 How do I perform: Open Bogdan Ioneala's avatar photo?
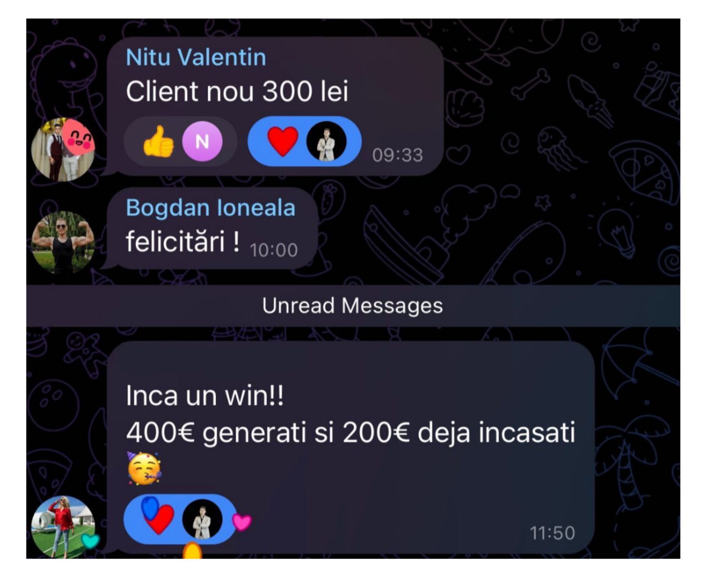pos(63,243)
